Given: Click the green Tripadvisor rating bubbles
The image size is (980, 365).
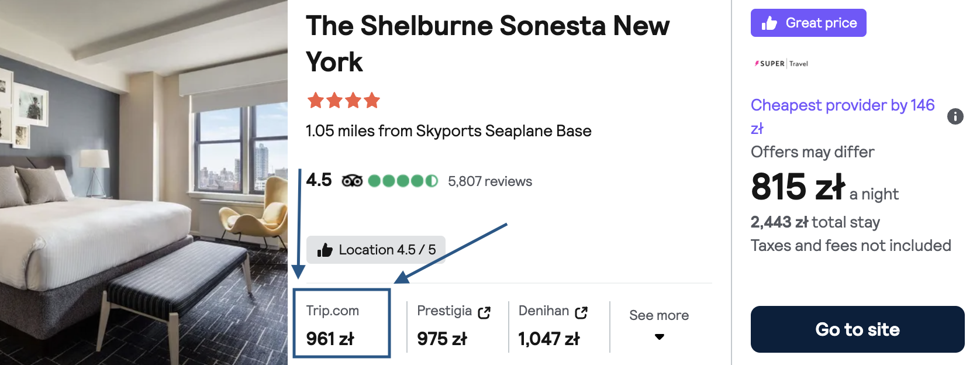Looking at the screenshot, I should 403,181.
